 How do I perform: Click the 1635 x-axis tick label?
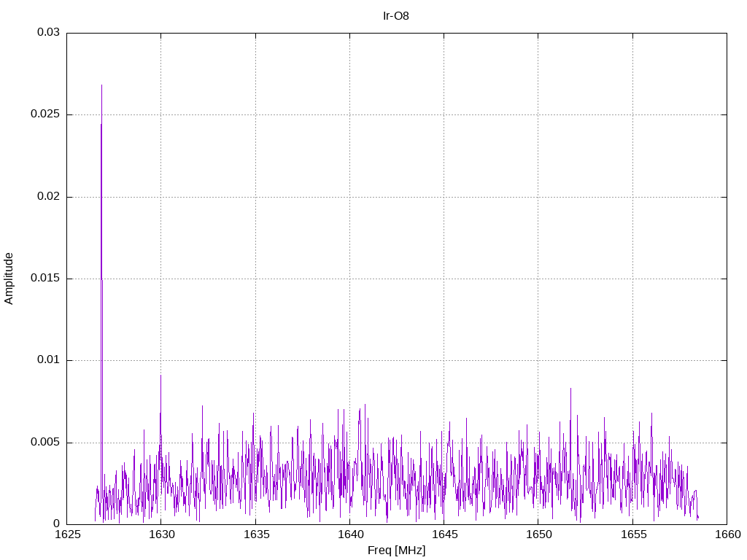pyautogui.click(x=256, y=534)
